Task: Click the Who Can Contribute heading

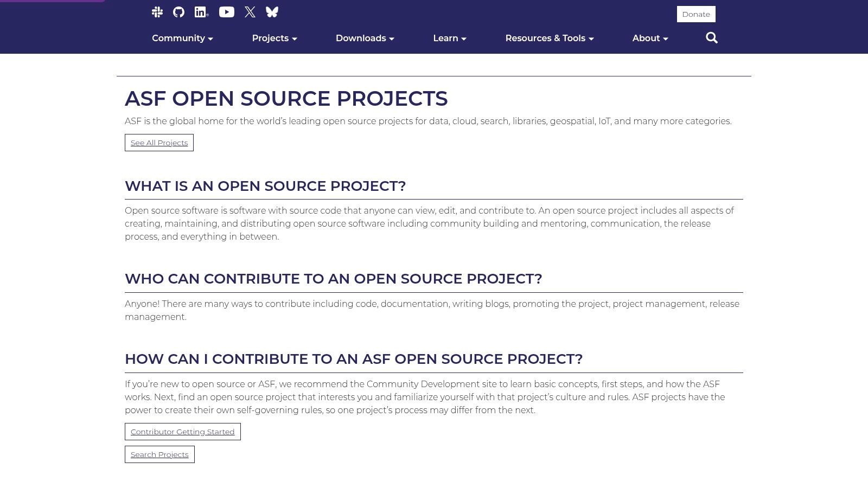Action: (333, 279)
